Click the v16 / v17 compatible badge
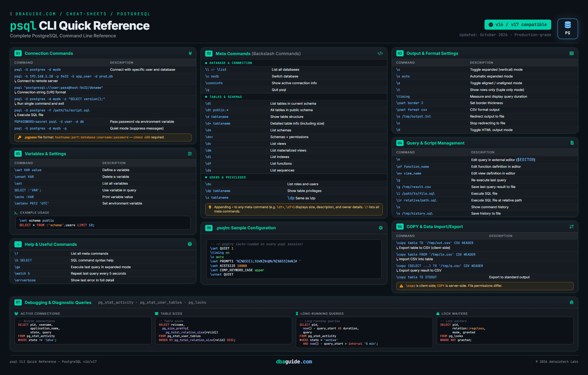Screen dimensions: 588x375 pyautogui.click(x=518, y=25)
